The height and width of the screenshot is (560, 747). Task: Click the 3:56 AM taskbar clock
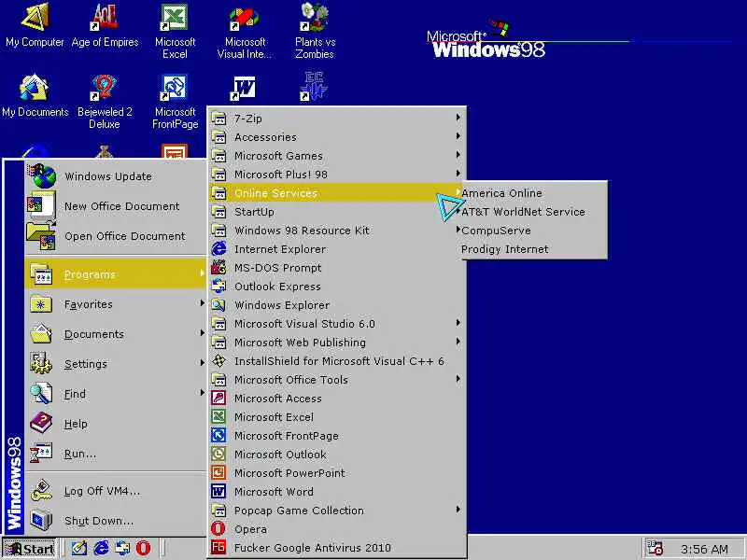click(x=704, y=549)
